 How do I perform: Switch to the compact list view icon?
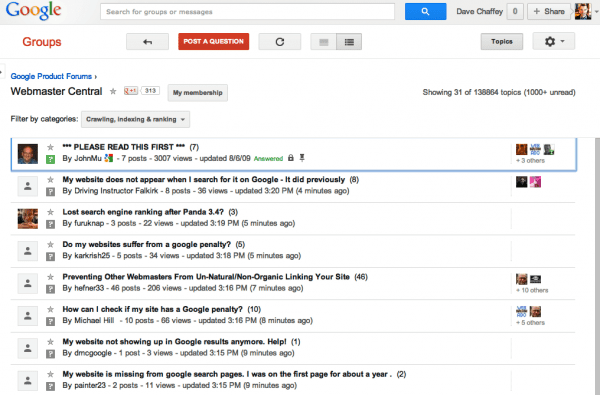pyautogui.click(x=349, y=42)
